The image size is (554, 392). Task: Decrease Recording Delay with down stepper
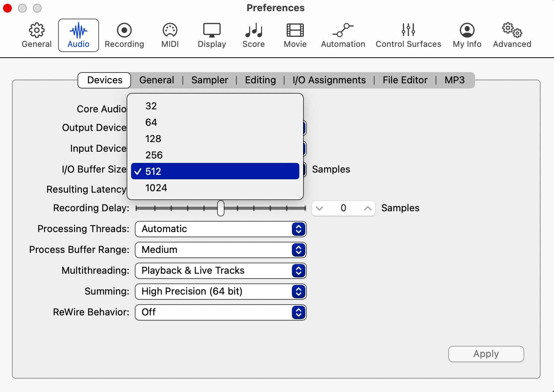[319, 208]
